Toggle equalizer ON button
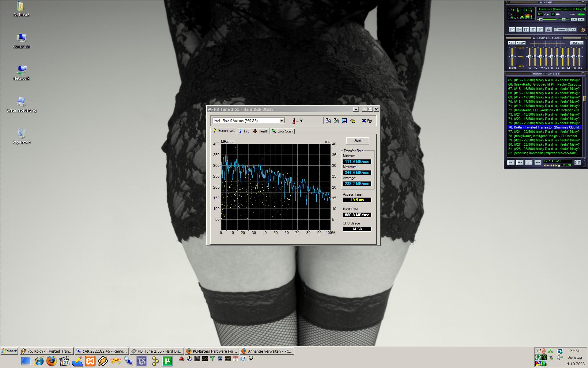This screenshot has height=368, width=588. click(511, 43)
